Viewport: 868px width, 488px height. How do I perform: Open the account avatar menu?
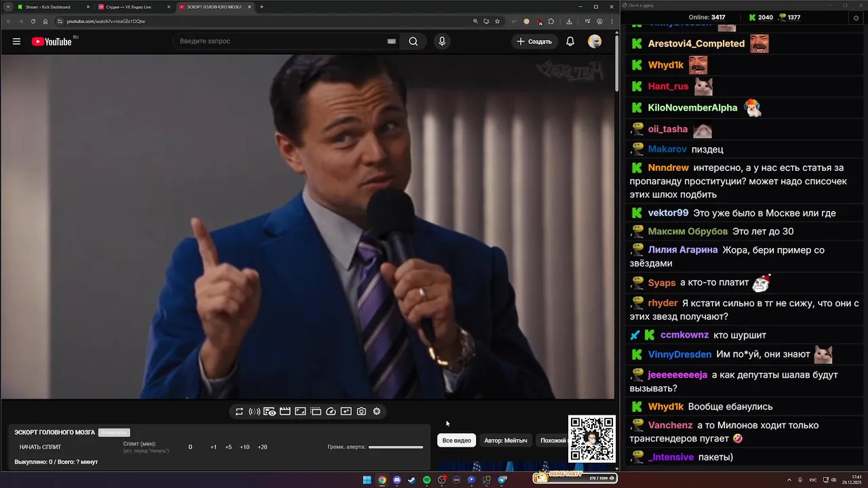[595, 41]
